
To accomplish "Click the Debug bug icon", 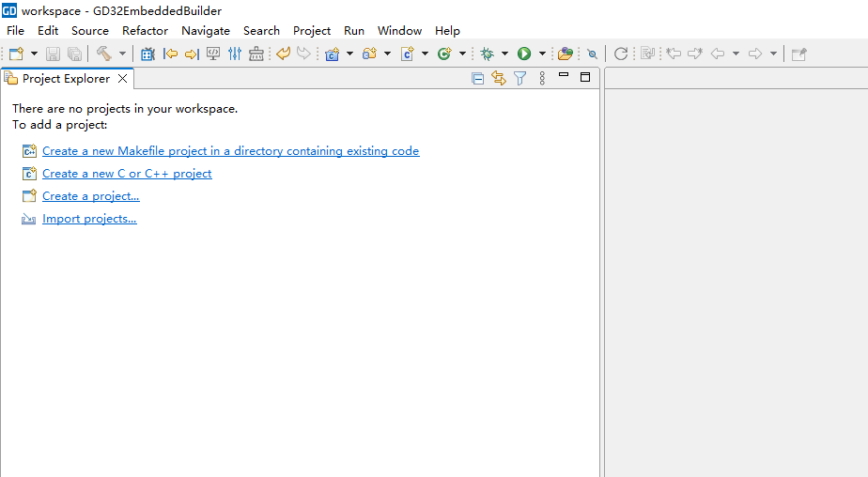I will [488, 54].
